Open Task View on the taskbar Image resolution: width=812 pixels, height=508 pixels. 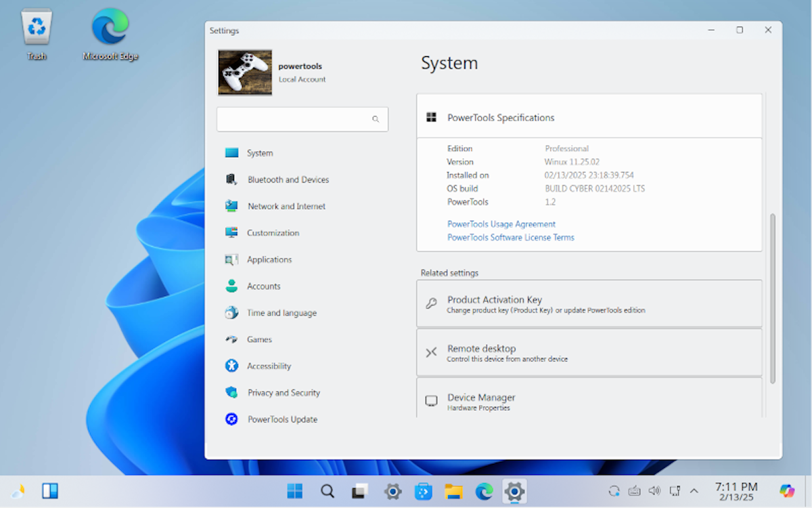[360, 492]
